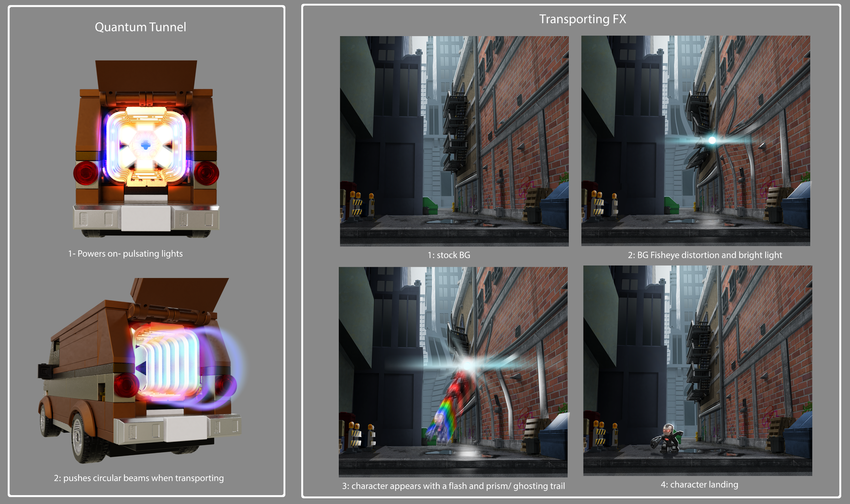This screenshot has height=504, width=850.
Task: Open the character landing frame
Action: click(698, 370)
